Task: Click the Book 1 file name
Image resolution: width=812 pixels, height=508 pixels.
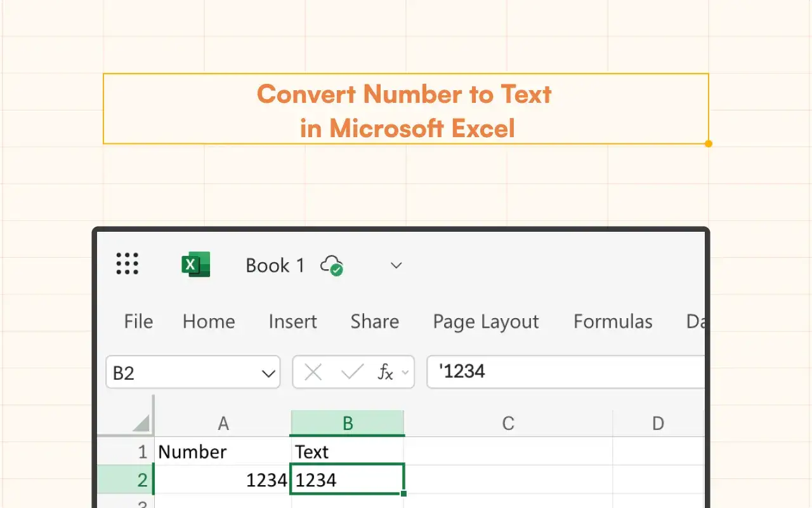Action: pyautogui.click(x=275, y=265)
